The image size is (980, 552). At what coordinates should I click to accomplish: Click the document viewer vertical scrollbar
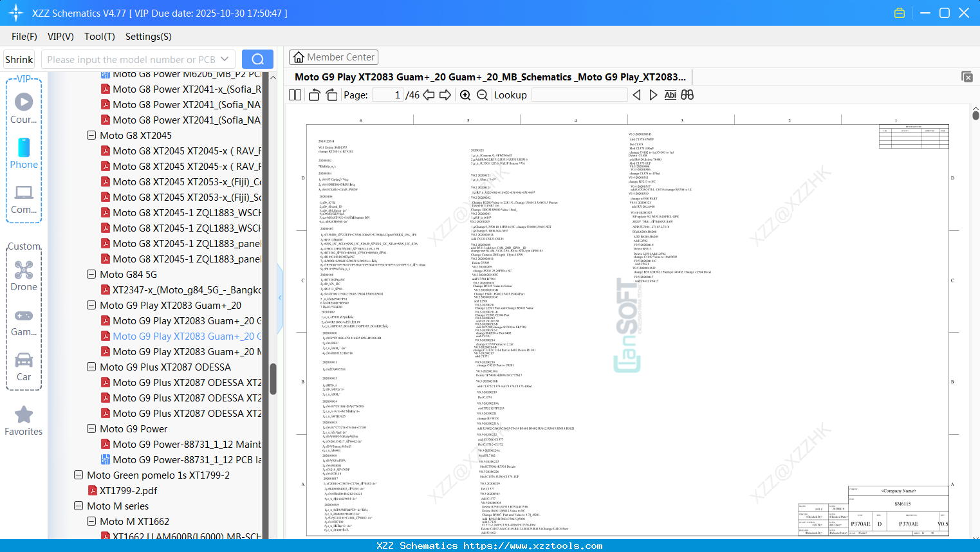(x=975, y=115)
